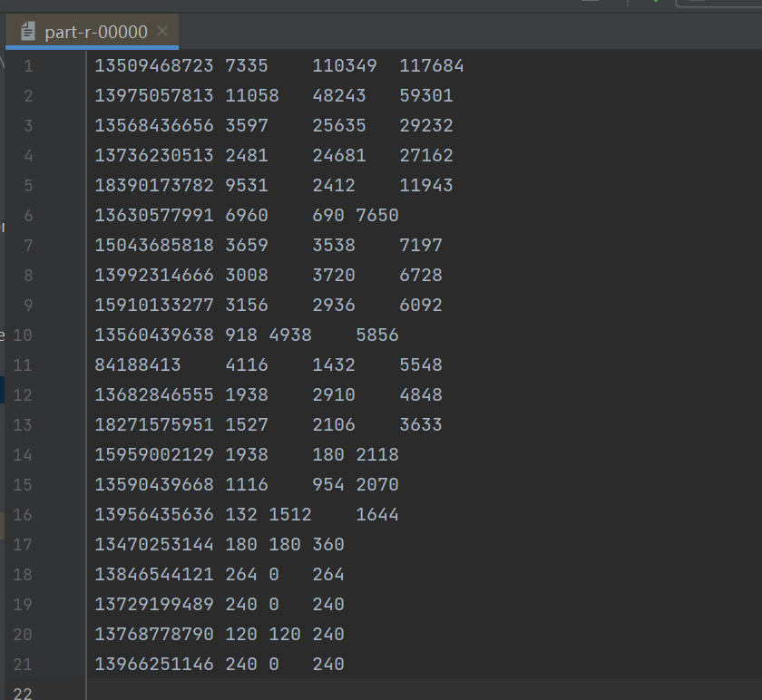The width and height of the screenshot is (762, 700).
Task: Close the part-r-00000 tab
Action: point(162,32)
